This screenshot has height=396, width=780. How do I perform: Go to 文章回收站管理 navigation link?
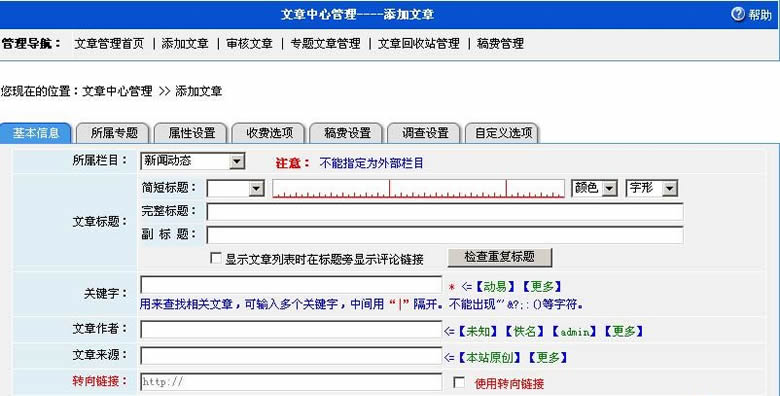pos(419,44)
